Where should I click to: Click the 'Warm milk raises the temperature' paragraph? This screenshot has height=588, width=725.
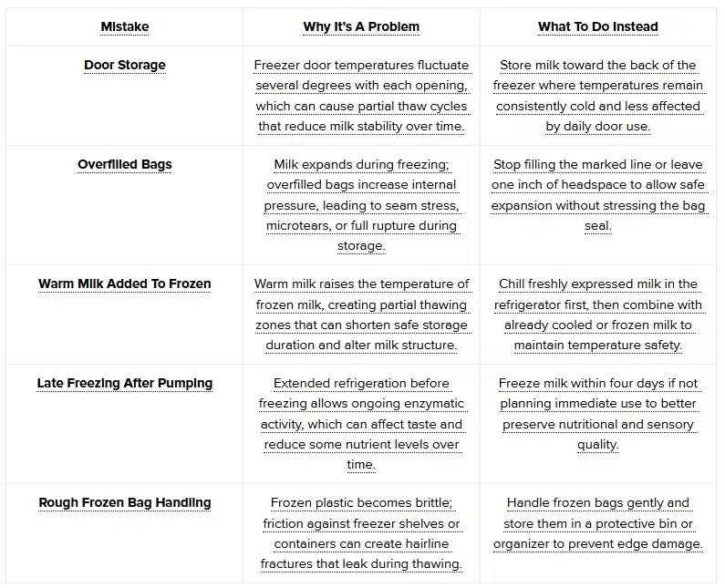pos(361,315)
